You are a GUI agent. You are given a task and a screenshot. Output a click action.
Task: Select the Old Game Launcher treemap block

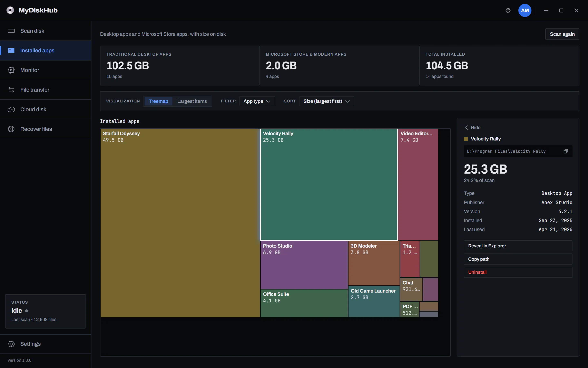[374, 302]
